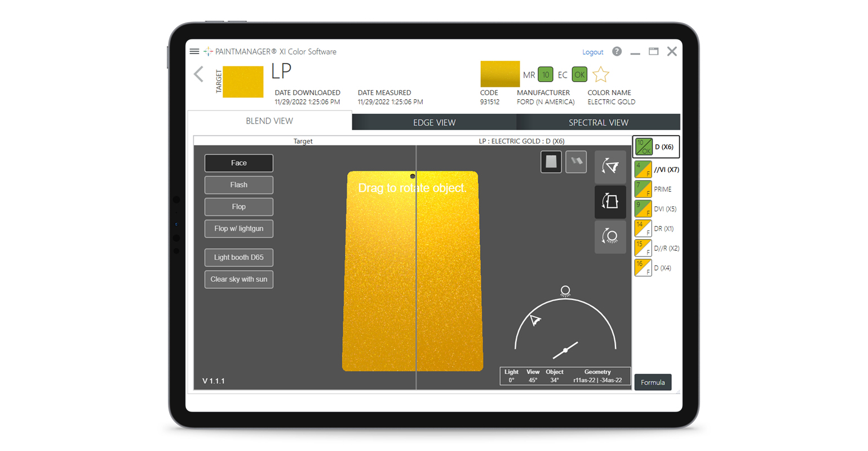The height and width of the screenshot is (451, 868).
Task: Click the Flop w/ lightgun button
Action: 238,229
